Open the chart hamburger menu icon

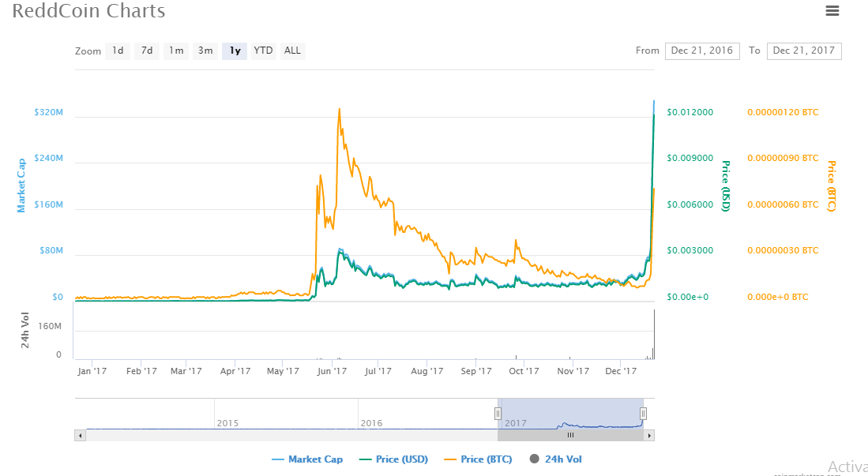pos(832,11)
